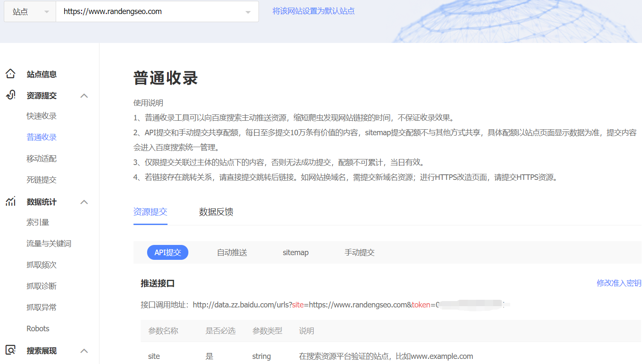Click the string type cell

(x=261, y=356)
